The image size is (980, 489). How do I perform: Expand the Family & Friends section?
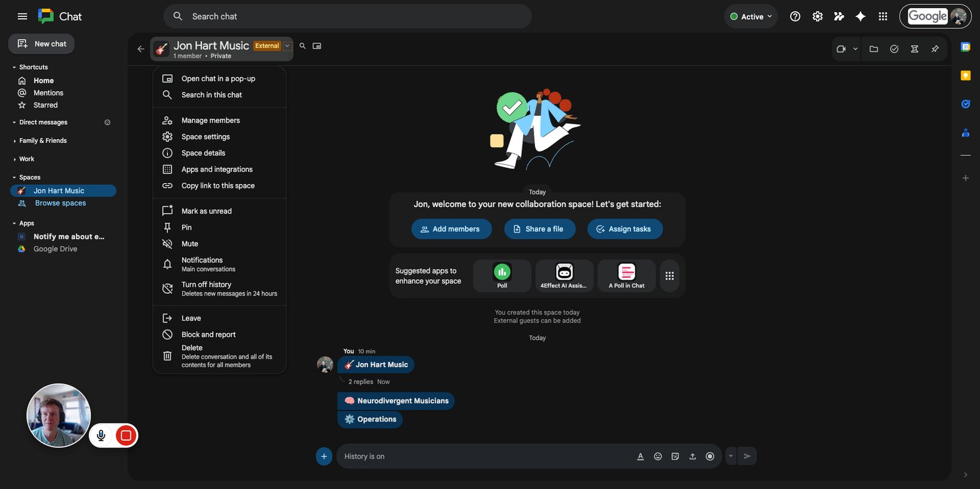click(14, 141)
